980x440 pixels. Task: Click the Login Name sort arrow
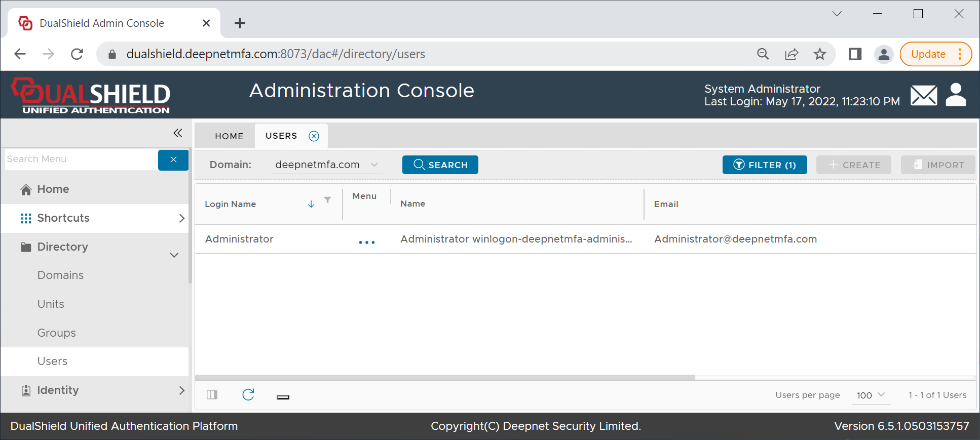(311, 204)
